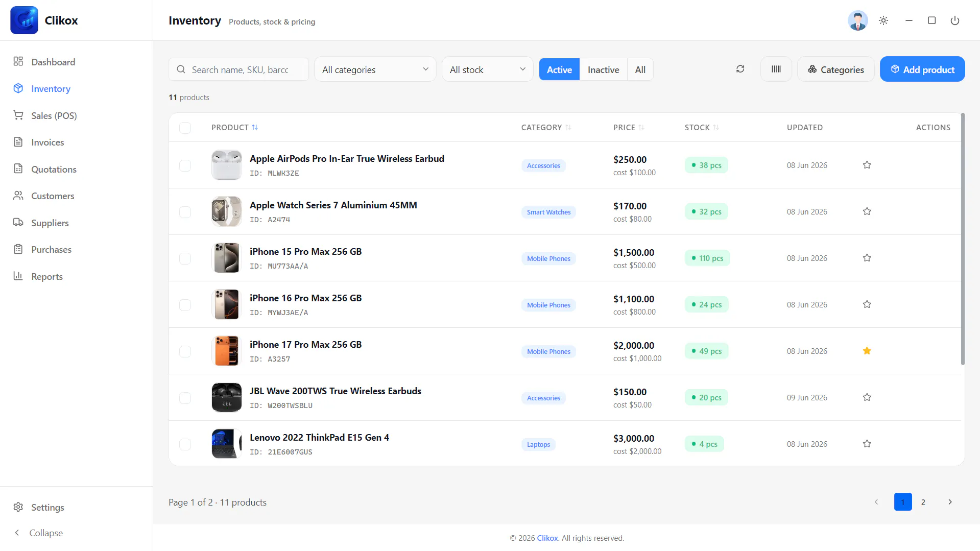The height and width of the screenshot is (551, 980).
Task: Open the Apple AirPods Pro thumbnail
Action: (227, 165)
